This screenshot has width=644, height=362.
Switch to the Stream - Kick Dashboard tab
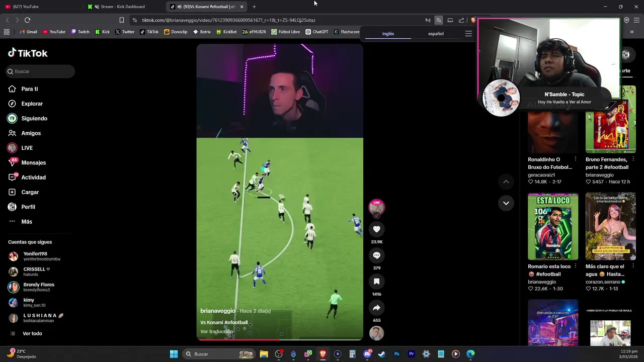123,7
